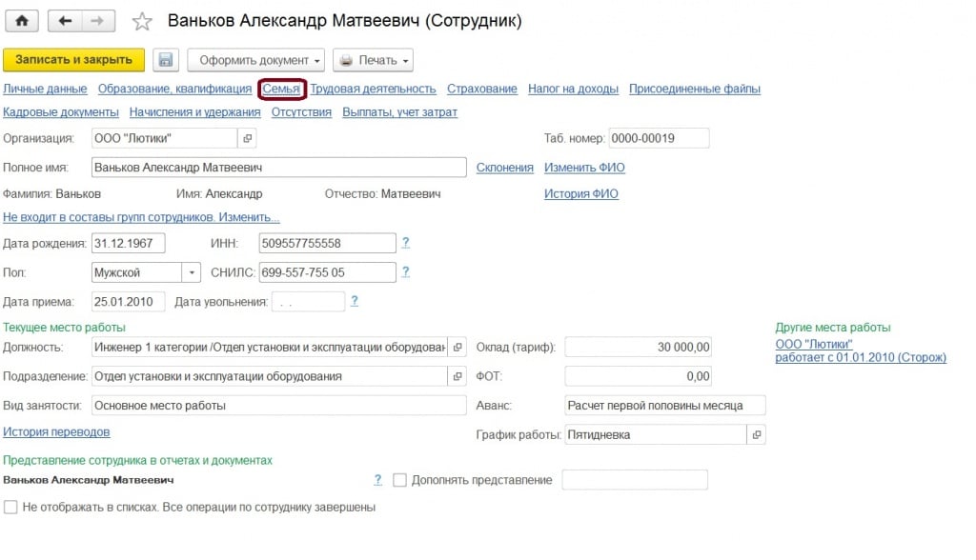
Task: Save using the floppy disk icon
Action: coord(165,60)
